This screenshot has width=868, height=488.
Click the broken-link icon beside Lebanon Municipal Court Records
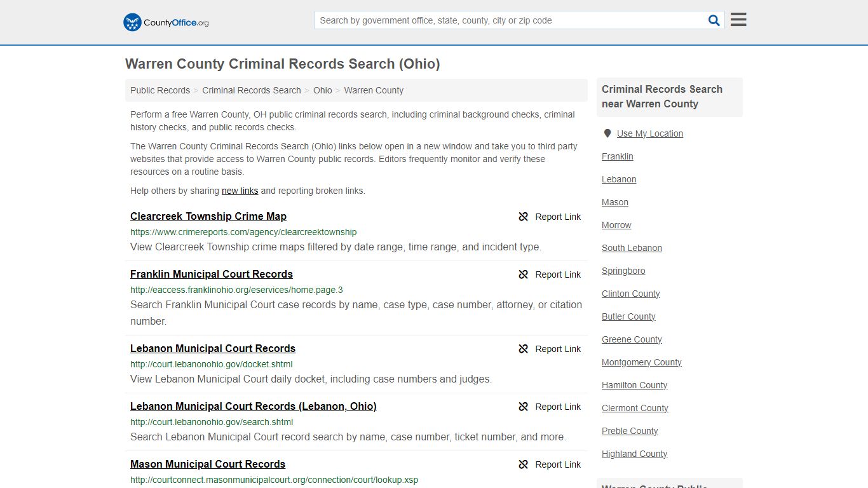pos(523,349)
